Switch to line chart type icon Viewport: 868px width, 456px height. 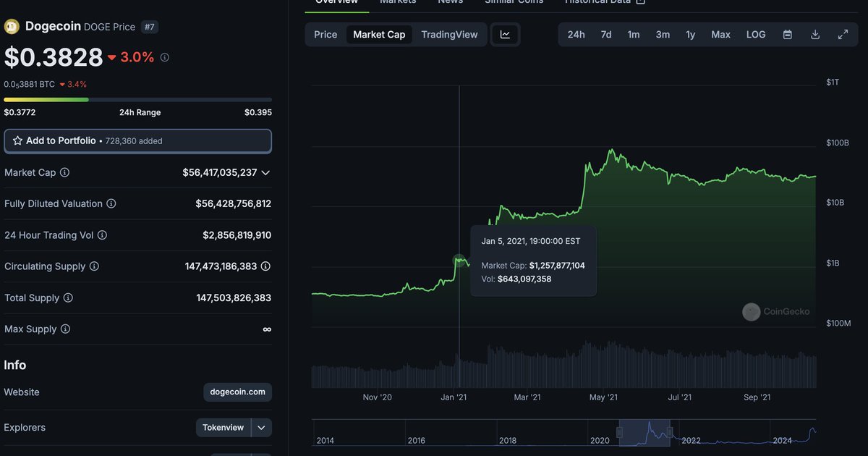(505, 35)
